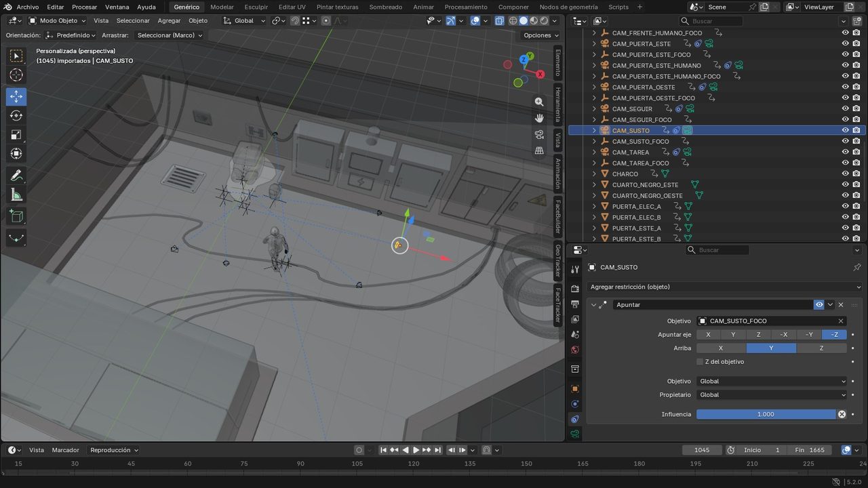The width and height of the screenshot is (868, 488).
Task: Select the Scale tool
Action: click(x=16, y=135)
